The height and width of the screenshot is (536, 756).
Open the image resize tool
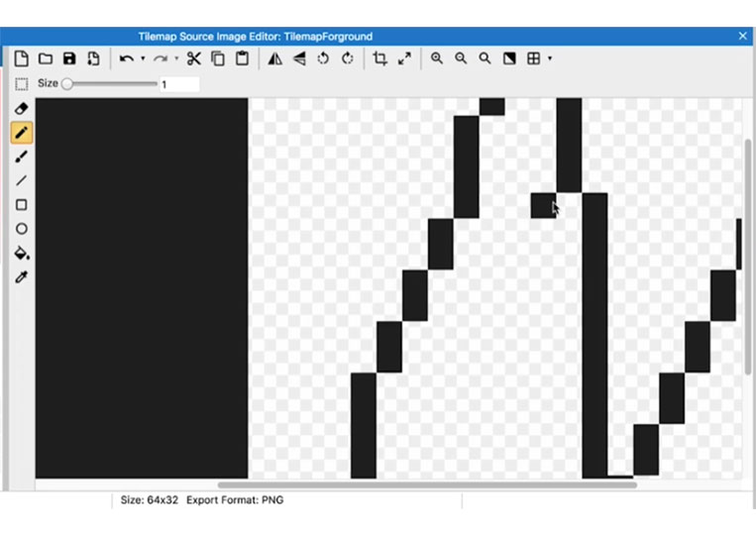click(404, 58)
